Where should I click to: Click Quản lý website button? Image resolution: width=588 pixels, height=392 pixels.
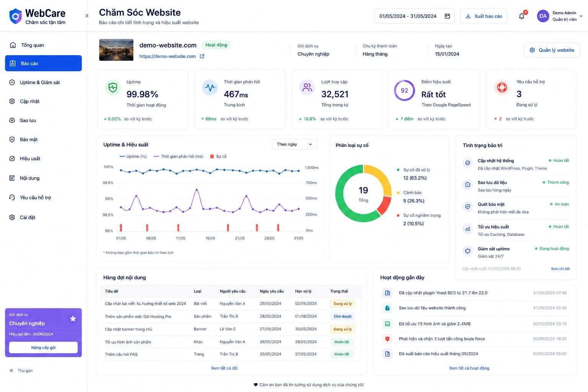[x=552, y=50]
